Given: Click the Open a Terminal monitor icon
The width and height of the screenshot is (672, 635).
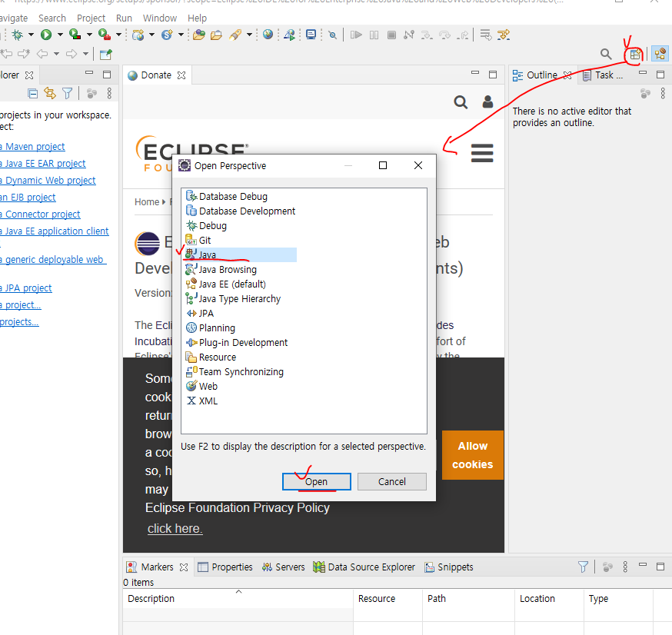Looking at the screenshot, I should [x=311, y=35].
